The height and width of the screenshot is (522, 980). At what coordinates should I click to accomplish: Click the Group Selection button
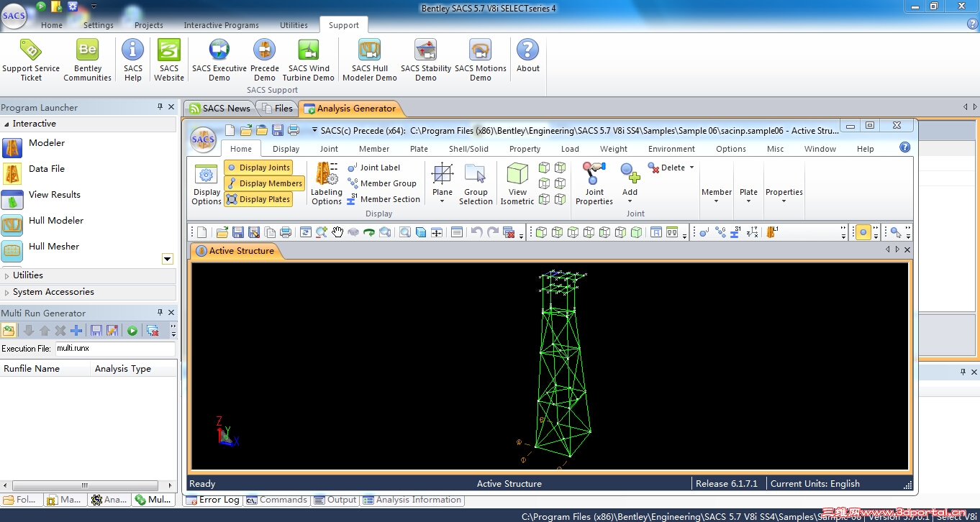pos(476,185)
